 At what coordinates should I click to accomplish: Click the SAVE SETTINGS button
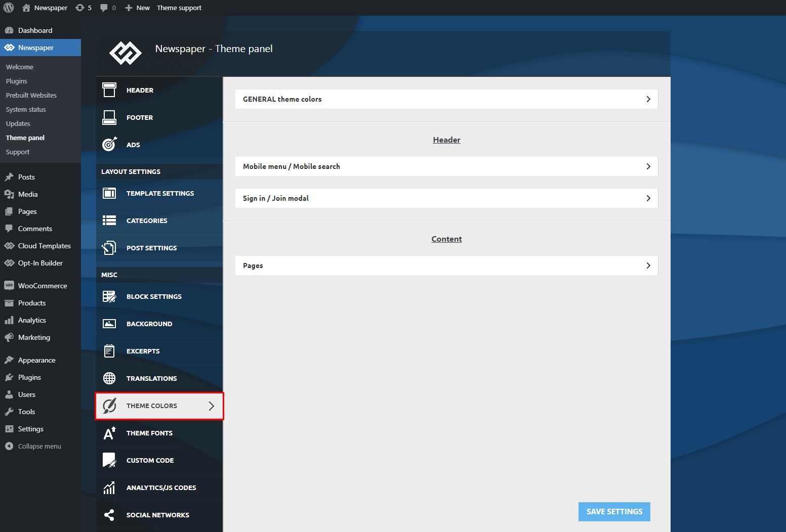click(614, 512)
